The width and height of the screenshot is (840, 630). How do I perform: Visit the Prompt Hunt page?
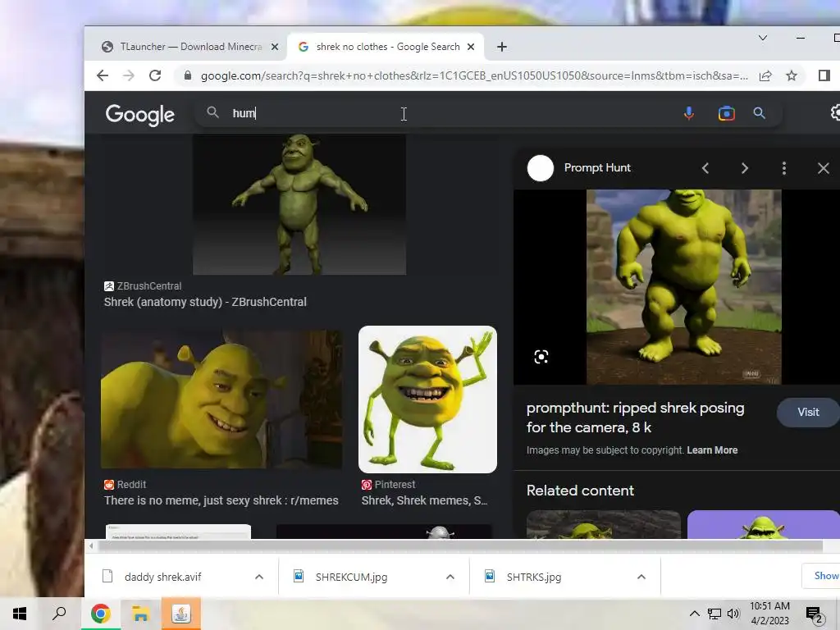(808, 413)
